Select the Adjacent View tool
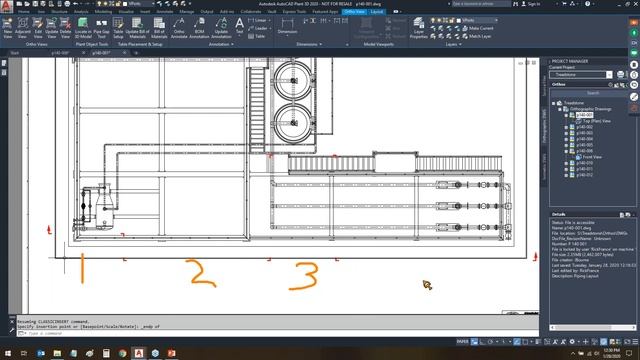The width and height of the screenshot is (640, 360). coord(22,28)
